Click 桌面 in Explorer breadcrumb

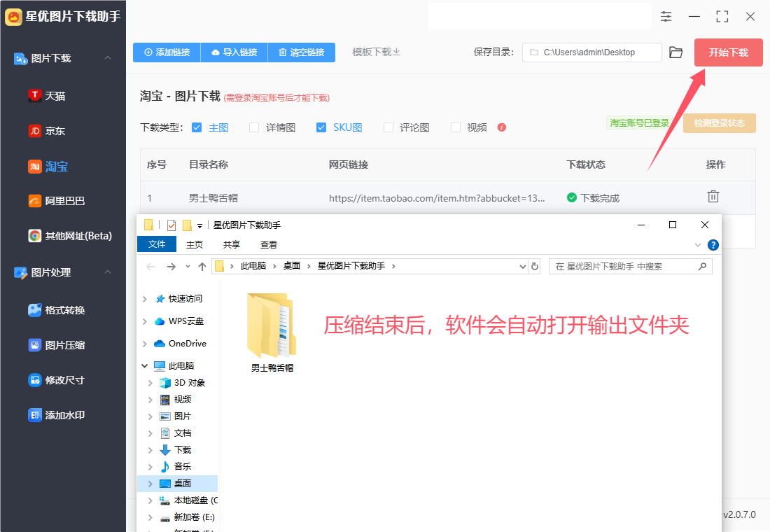click(292, 266)
